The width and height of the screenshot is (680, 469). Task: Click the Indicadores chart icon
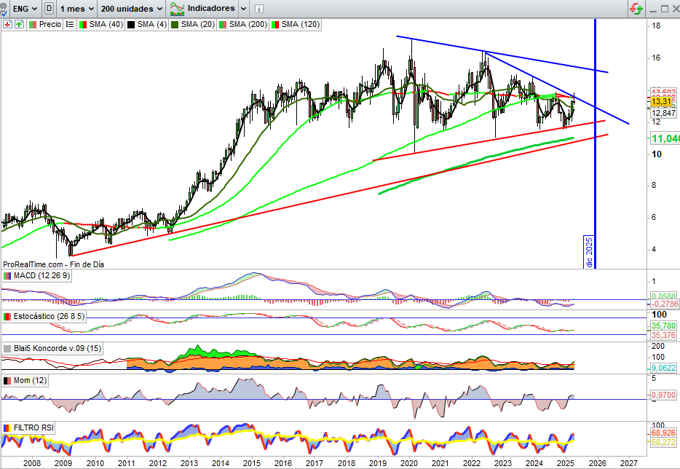(x=177, y=8)
